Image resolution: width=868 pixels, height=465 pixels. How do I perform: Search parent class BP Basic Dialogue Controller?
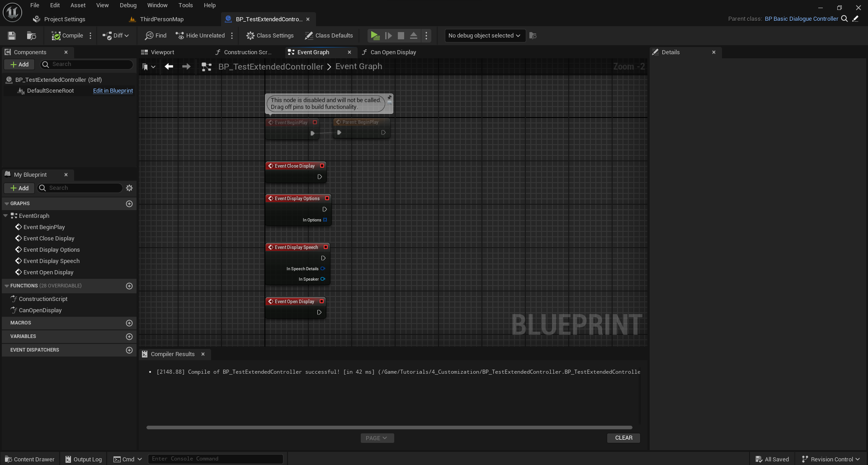[x=844, y=19]
